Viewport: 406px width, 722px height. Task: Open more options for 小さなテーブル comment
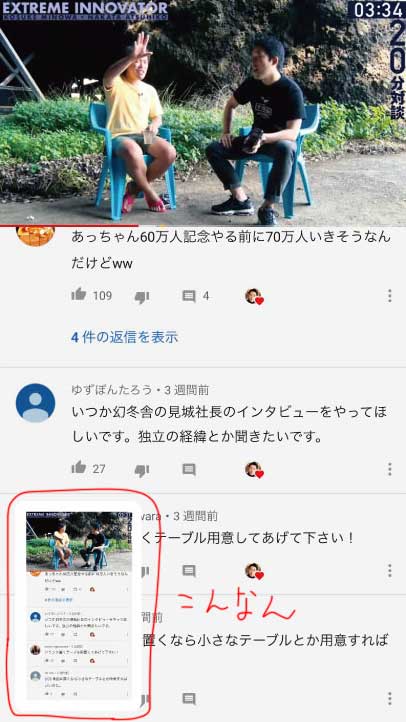(x=389, y=699)
